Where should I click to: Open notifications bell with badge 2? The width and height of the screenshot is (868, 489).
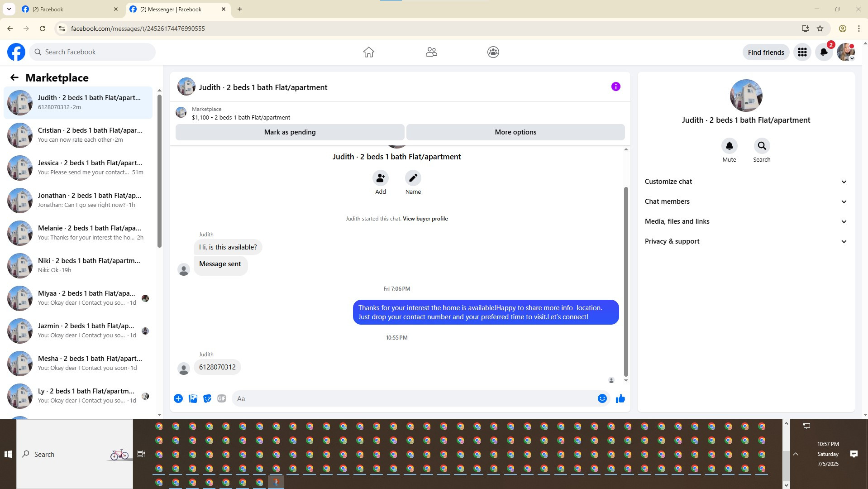pos(824,52)
